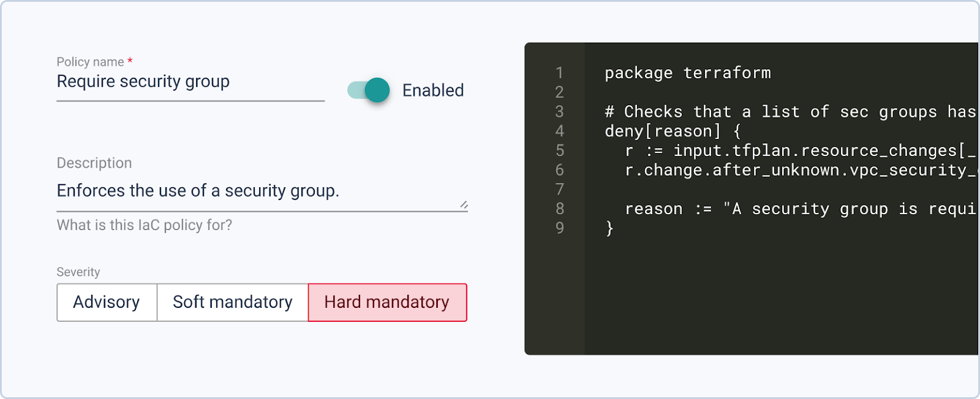Select Soft mandatory severity option
The height and width of the screenshot is (399, 980).
pyautogui.click(x=232, y=302)
